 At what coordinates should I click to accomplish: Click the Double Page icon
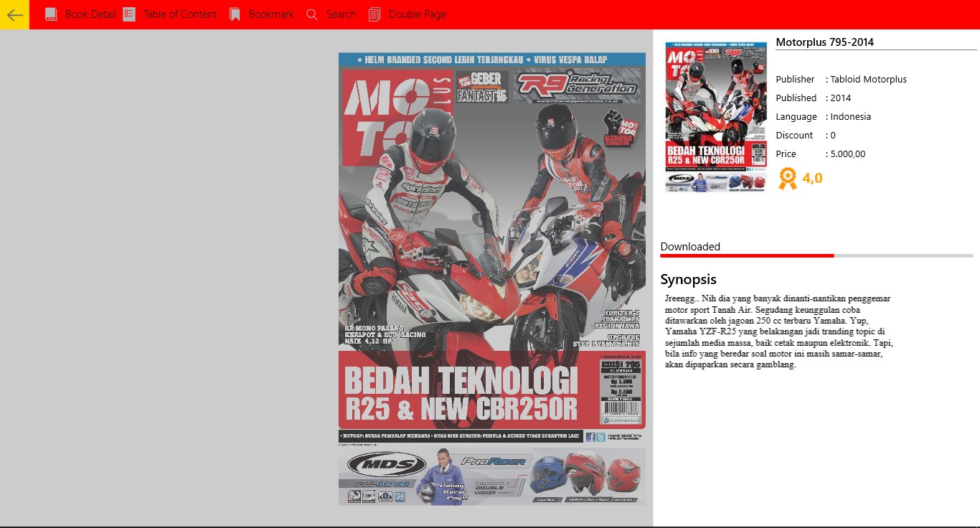374,14
